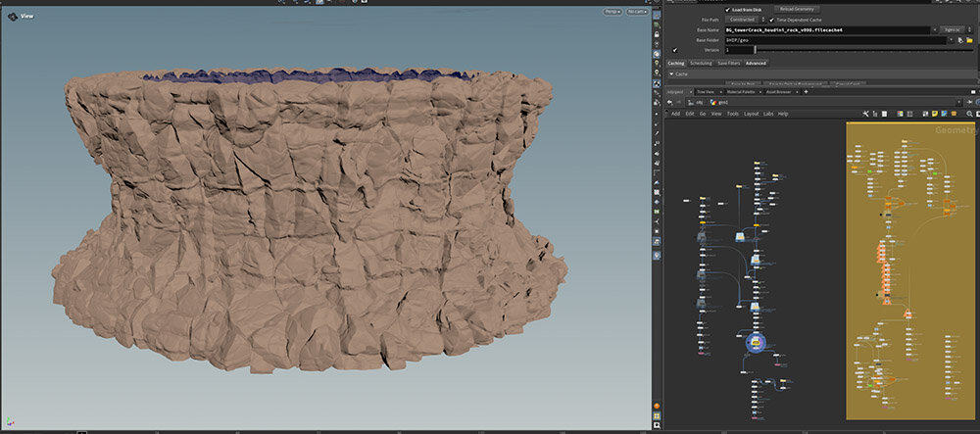Toggle the Load from Disk checkbox
980x434 pixels.
pos(727,9)
